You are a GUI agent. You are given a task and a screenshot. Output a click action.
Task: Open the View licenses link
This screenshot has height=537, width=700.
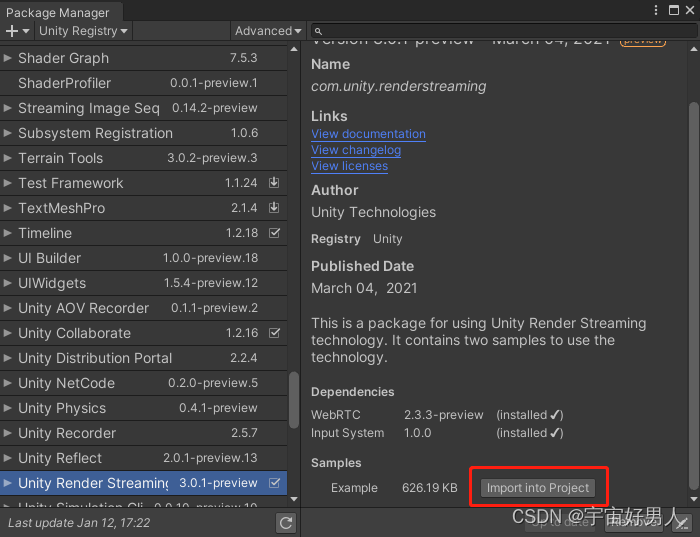click(350, 166)
